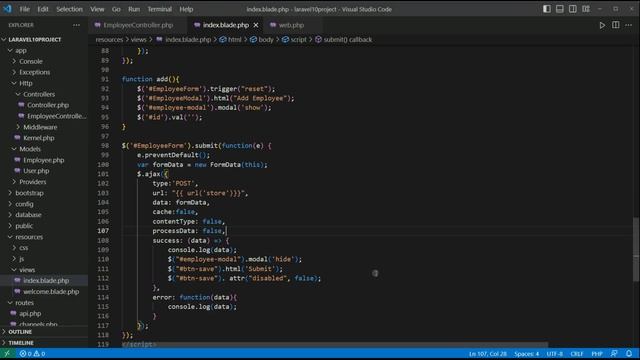The height and width of the screenshot is (360, 640).
Task: Change line ending via CRLF status item
Action: 577,354
